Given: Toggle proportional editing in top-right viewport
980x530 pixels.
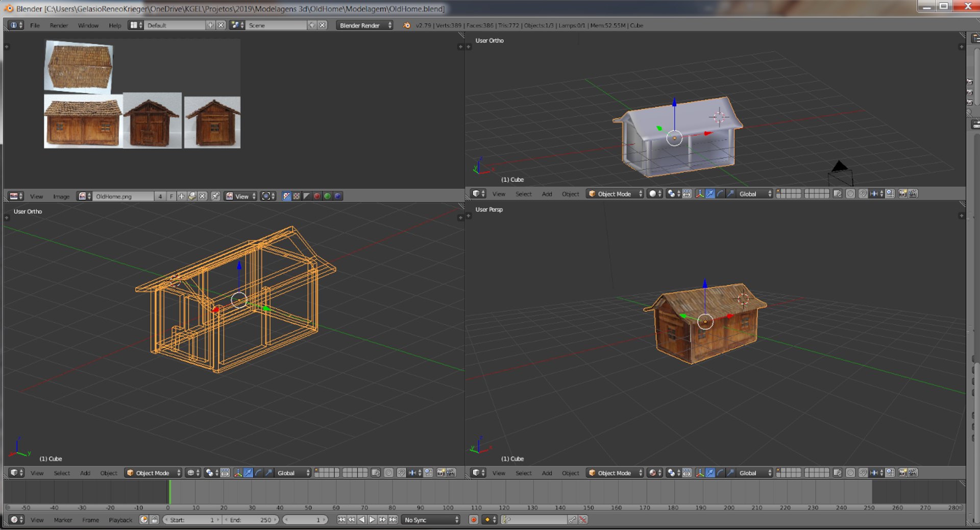Looking at the screenshot, I should [850, 194].
